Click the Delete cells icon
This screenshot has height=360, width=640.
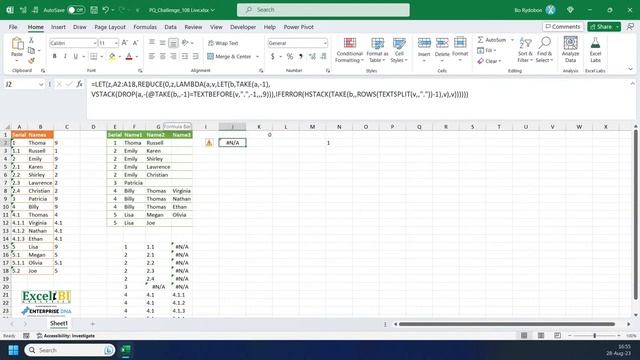(x=442, y=43)
